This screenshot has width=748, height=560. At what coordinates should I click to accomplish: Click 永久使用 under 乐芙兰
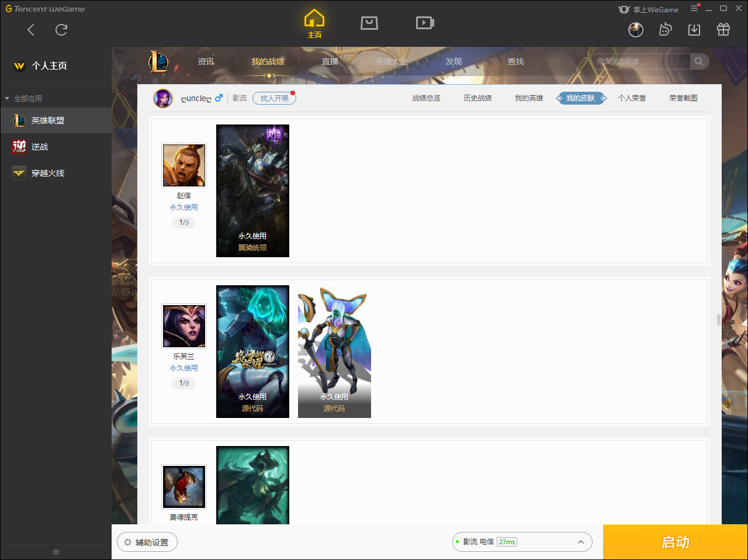click(x=184, y=368)
